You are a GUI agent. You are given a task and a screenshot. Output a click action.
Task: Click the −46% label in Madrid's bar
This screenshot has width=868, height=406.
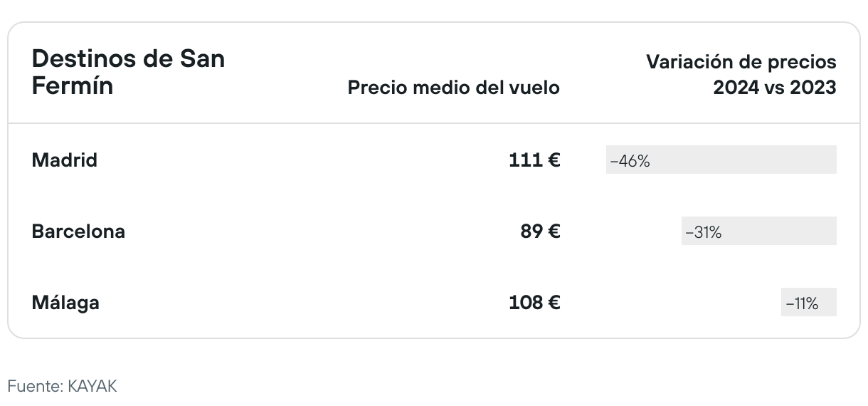(630, 161)
